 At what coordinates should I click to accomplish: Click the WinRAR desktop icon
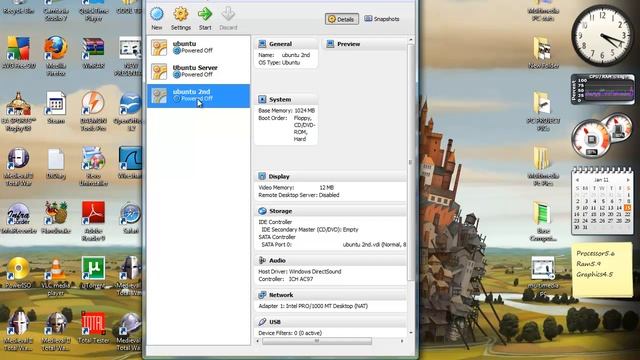coord(93,52)
